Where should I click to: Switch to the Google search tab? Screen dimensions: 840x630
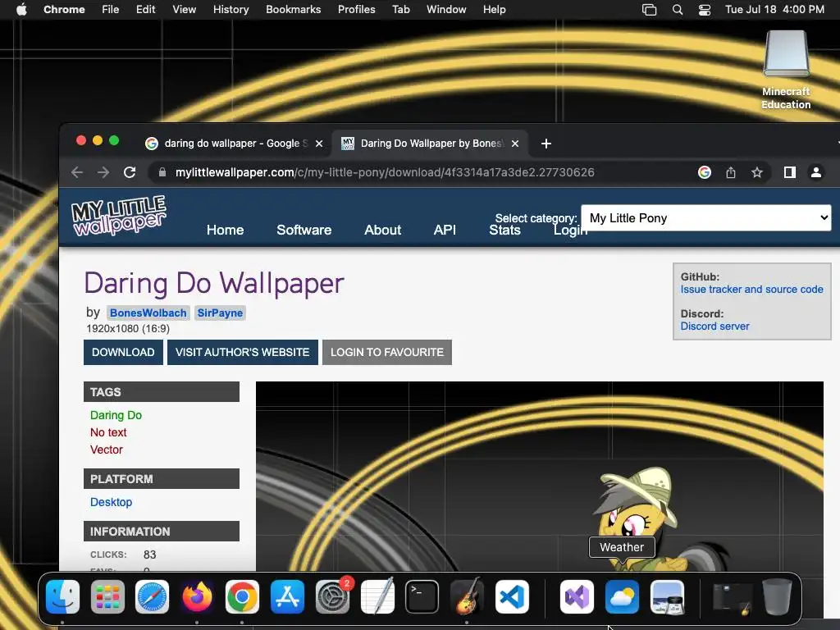[x=235, y=144]
